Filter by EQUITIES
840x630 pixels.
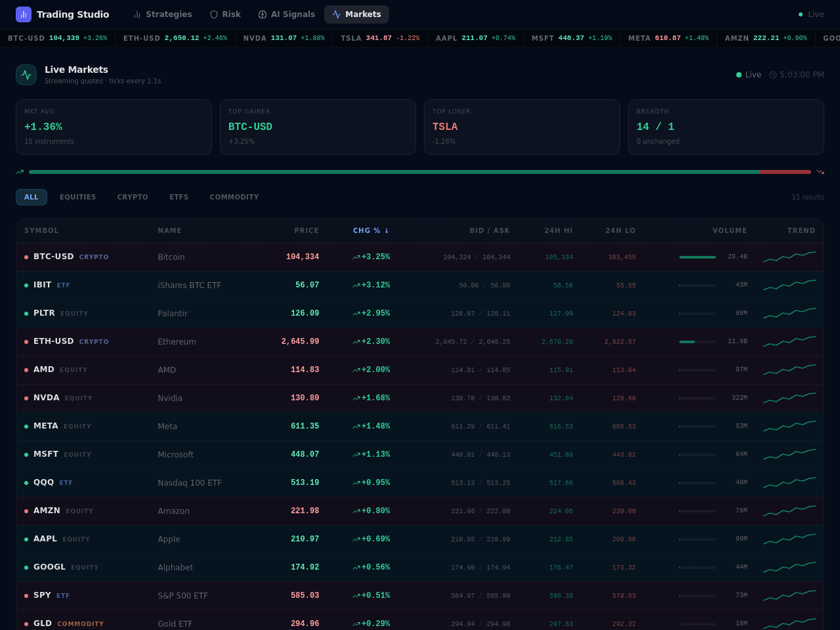(x=77, y=197)
